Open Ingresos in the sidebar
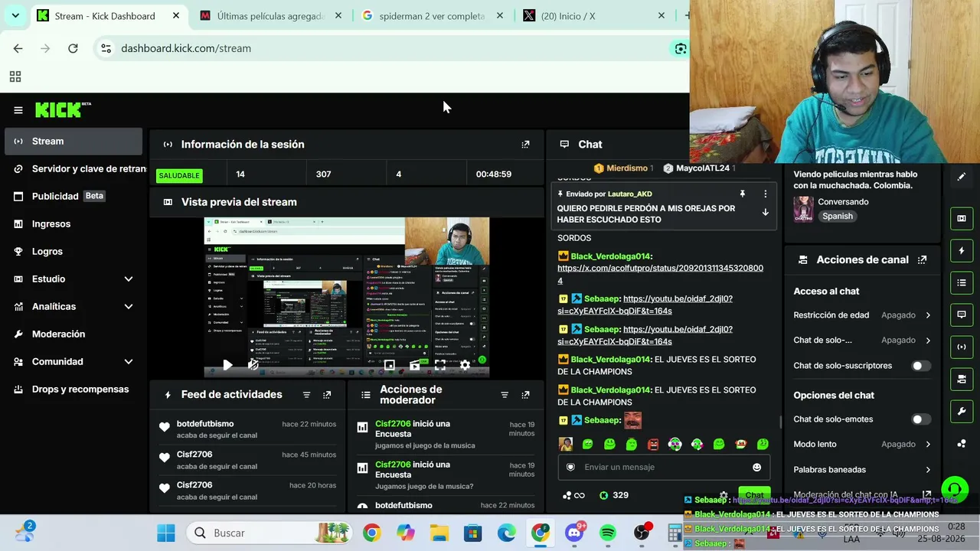The width and height of the screenshot is (980, 551). click(x=73, y=224)
